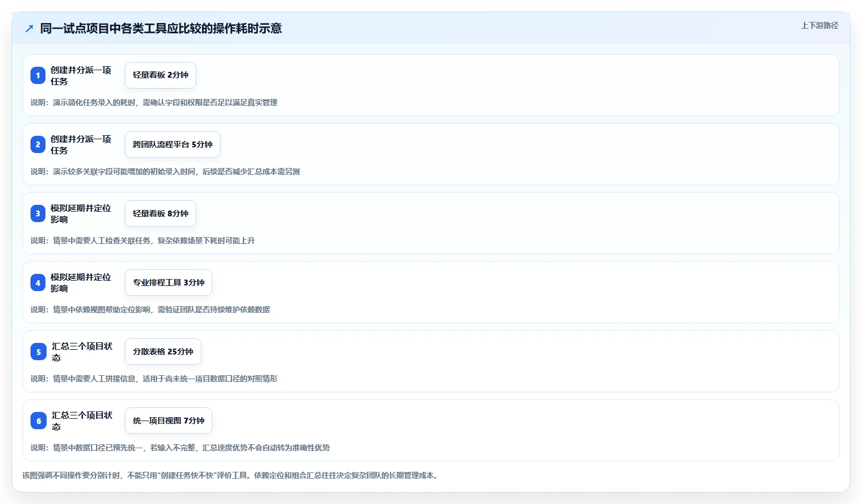Click the step 1 number badge
Viewport: 862px width, 504px height.
38,75
